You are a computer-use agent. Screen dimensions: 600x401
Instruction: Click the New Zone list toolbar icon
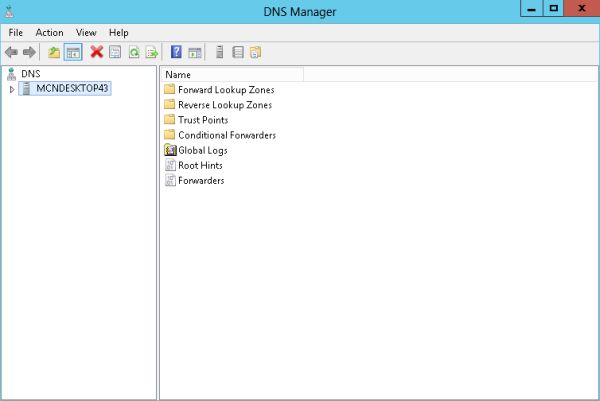tap(238, 52)
